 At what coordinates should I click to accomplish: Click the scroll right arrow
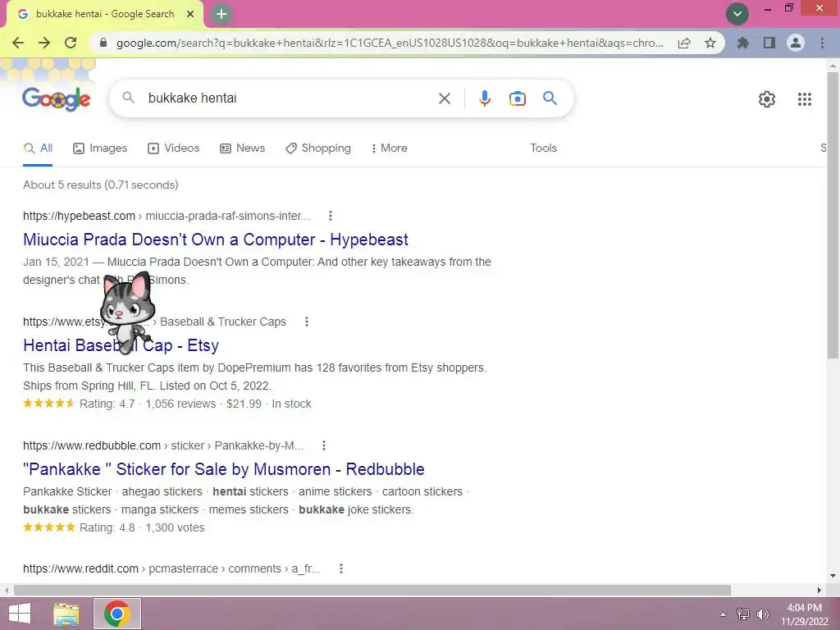click(x=819, y=591)
